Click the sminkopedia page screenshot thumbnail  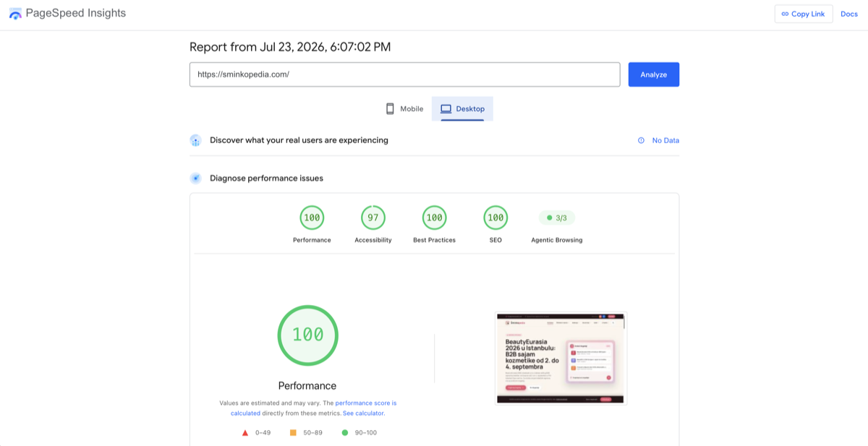561,359
